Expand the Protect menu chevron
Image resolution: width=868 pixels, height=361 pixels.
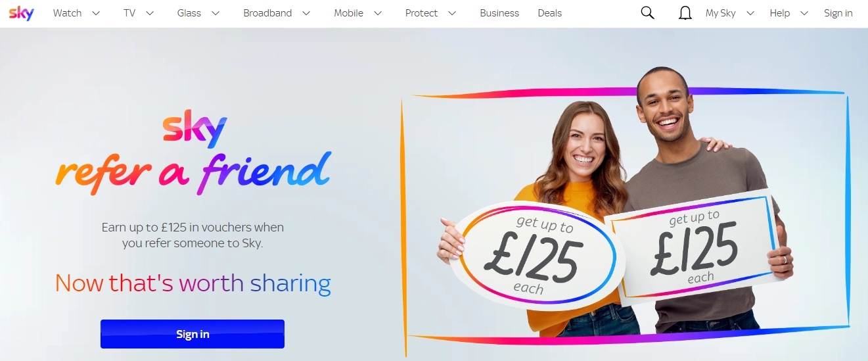click(x=452, y=13)
